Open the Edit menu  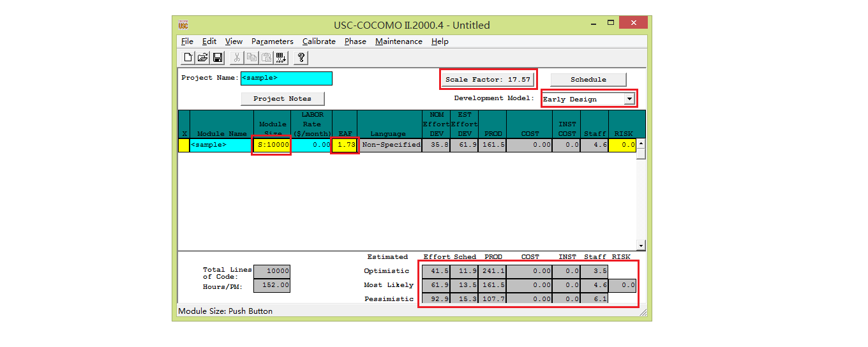(209, 41)
